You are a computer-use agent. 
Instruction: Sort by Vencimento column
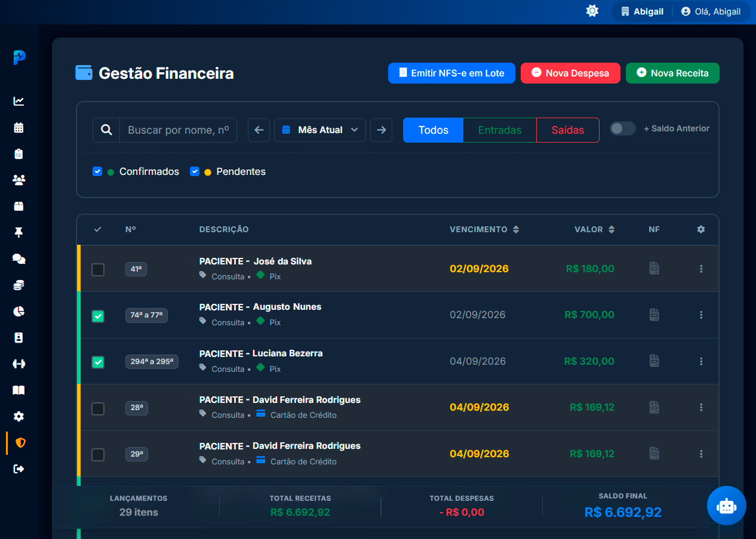(x=484, y=229)
